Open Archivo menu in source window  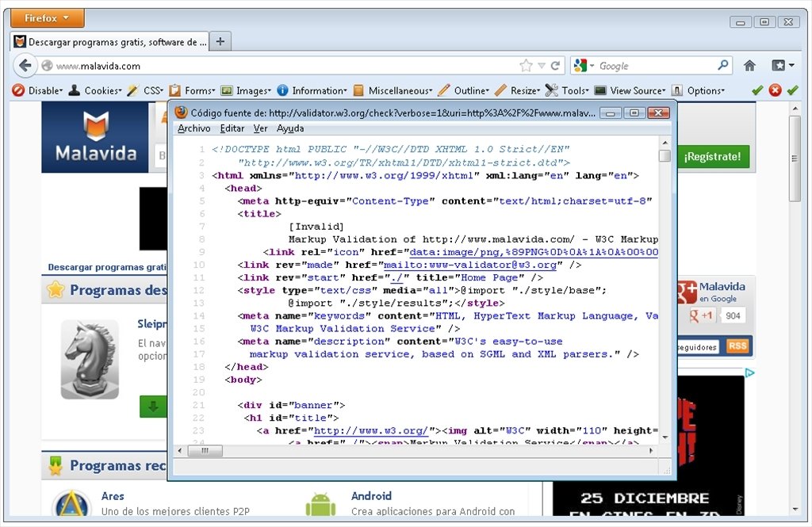[x=193, y=128]
